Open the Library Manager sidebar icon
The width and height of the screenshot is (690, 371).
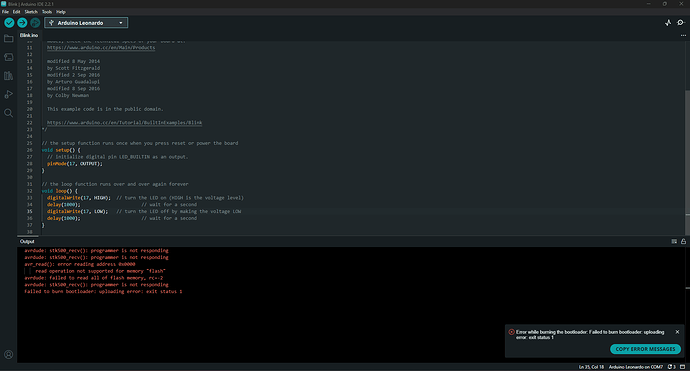(8, 76)
